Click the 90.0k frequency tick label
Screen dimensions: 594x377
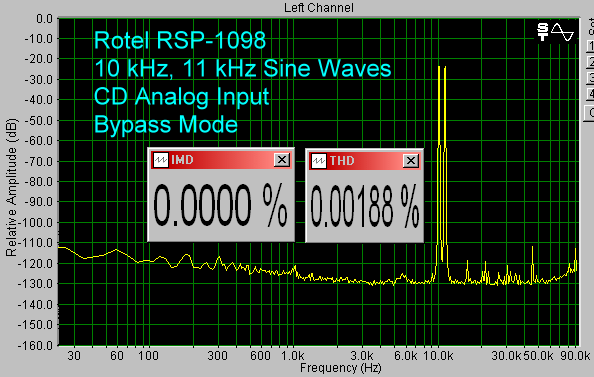coord(575,356)
